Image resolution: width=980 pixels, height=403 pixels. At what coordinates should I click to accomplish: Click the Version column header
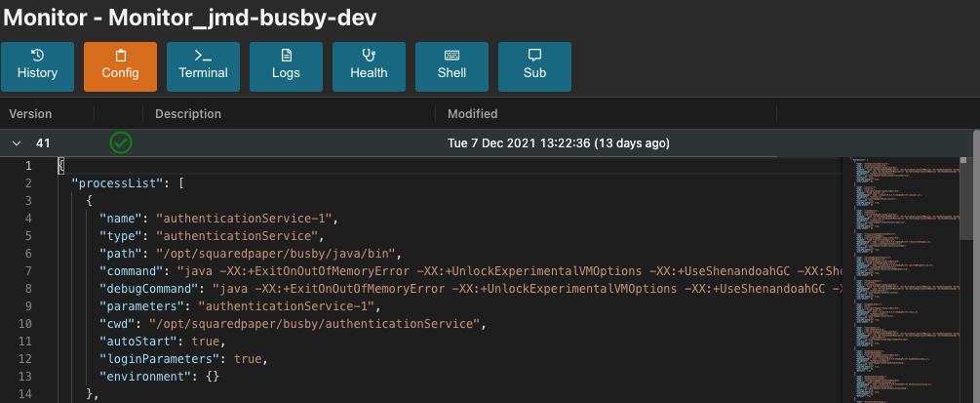(30, 114)
